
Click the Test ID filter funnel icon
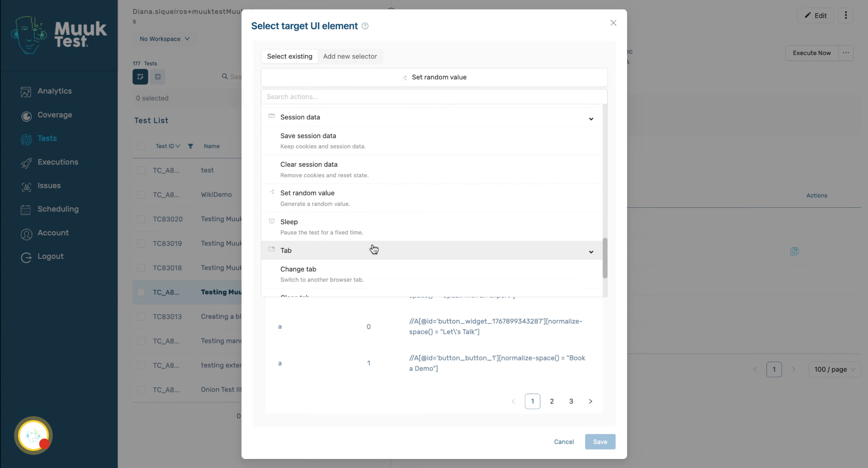tap(190, 146)
